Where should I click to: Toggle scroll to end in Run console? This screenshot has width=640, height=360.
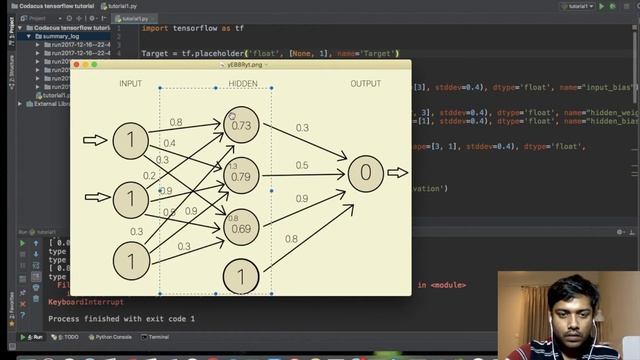point(36,277)
